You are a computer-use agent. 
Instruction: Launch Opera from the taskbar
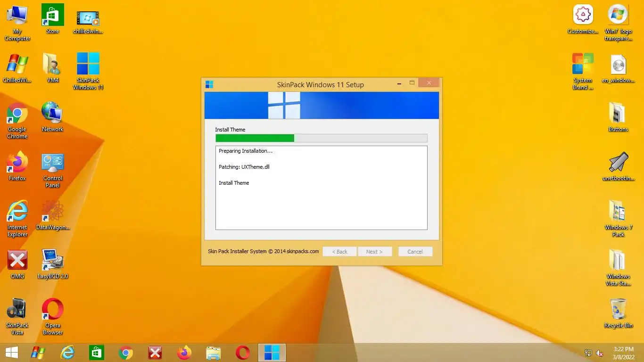click(x=243, y=353)
